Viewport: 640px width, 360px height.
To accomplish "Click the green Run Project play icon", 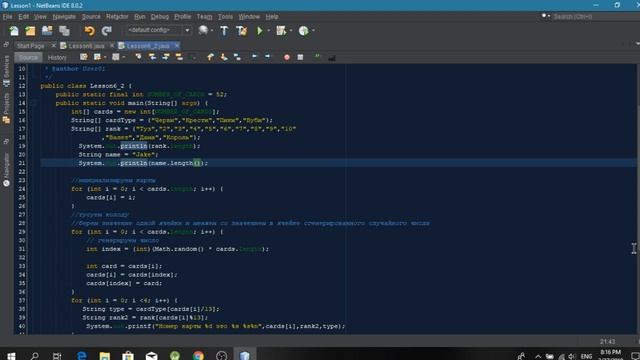I will click(260, 31).
